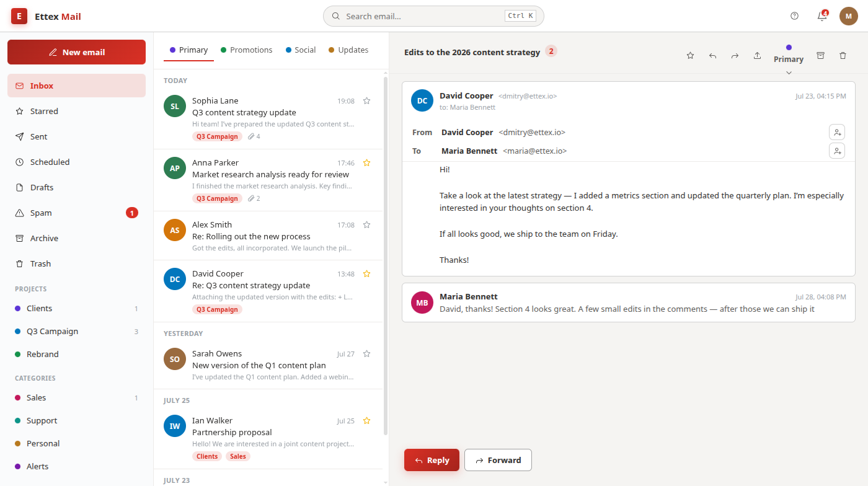Image resolution: width=868 pixels, height=486 pixels.
Task: Open the Starred folder
Action: 76,111
